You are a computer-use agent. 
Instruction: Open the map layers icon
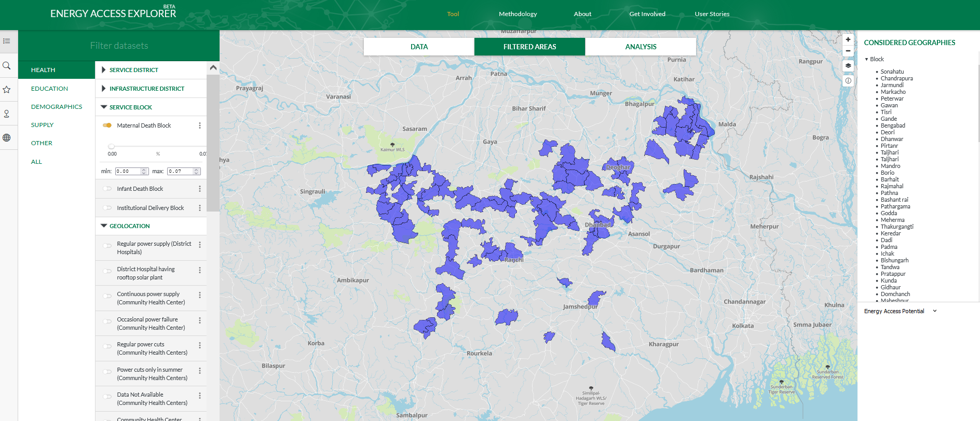tap(848, 66)
